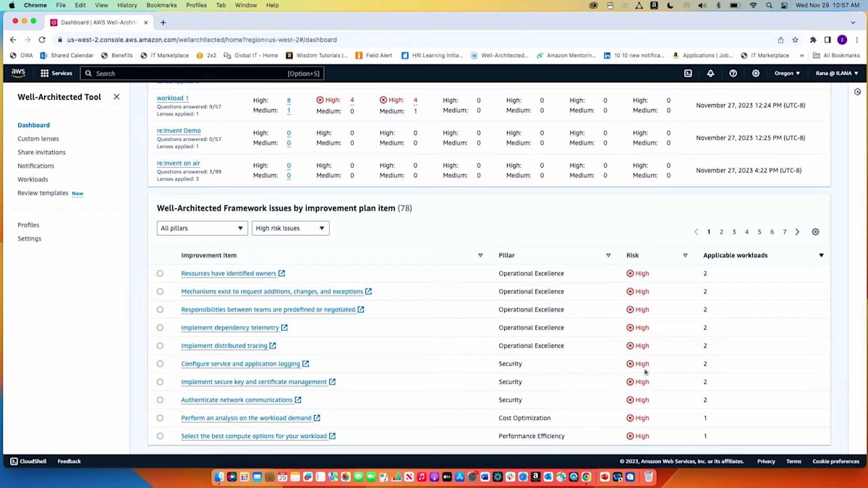The height and width of the screenshot is (488, 868).
Task: Open the AWS help question mark icon
Action: click(x=733, y=73)
